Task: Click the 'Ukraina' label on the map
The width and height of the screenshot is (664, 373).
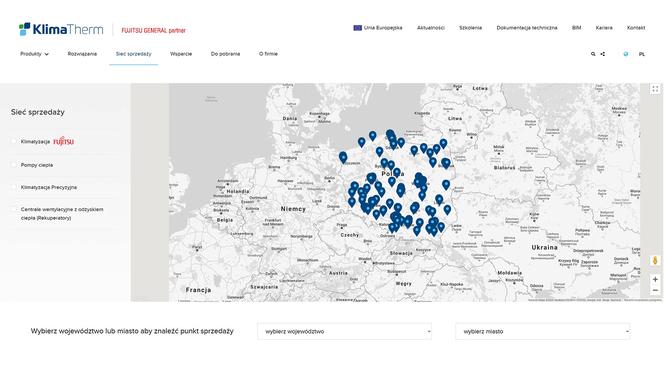Action: click(x=545, y=247)
